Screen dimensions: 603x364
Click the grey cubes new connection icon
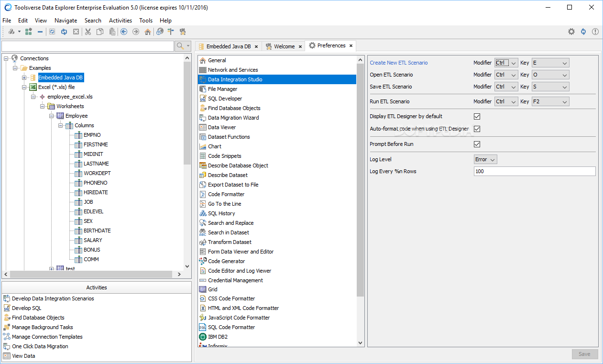11,32
